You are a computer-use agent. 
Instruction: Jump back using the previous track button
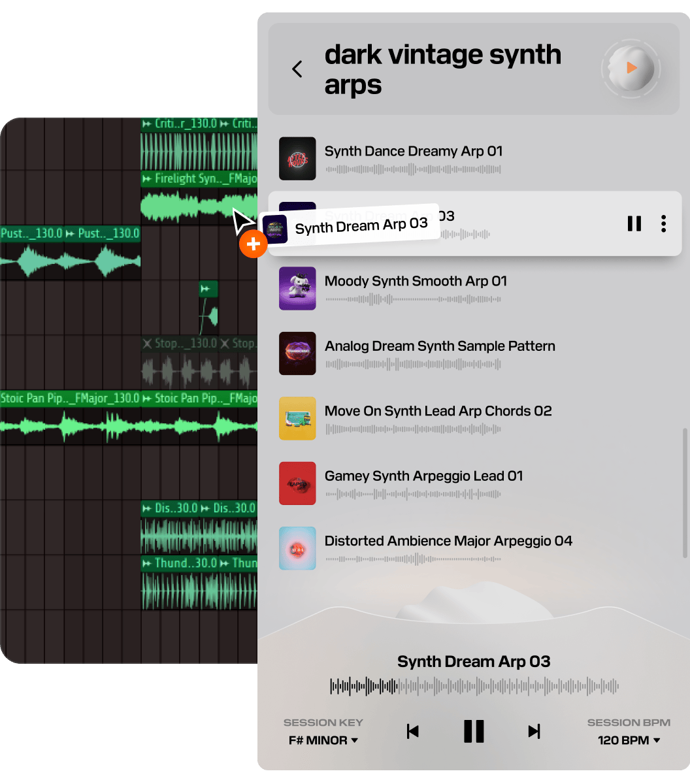412,731
